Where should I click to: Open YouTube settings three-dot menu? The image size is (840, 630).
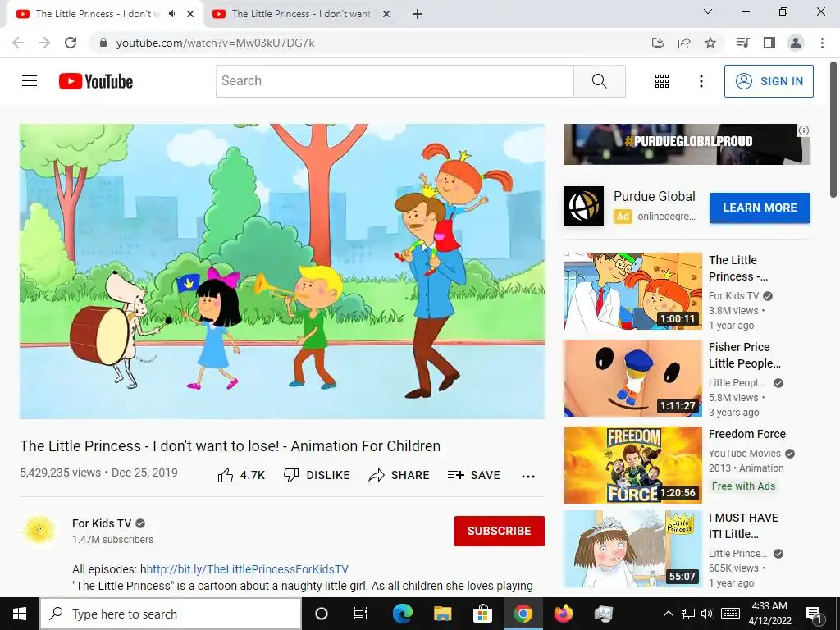pos(701,81)
